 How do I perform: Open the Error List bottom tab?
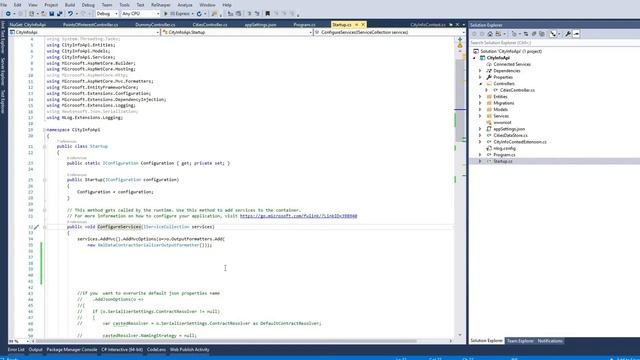pos(16,350)
